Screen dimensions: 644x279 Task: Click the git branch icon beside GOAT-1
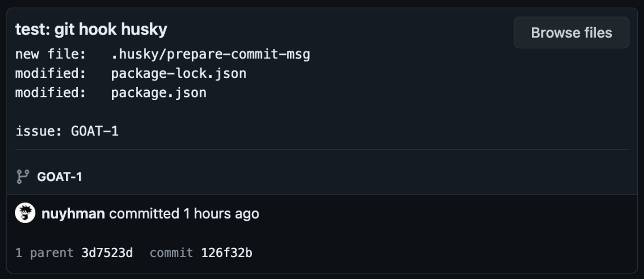pyautogui.click(x=23, y=177)
